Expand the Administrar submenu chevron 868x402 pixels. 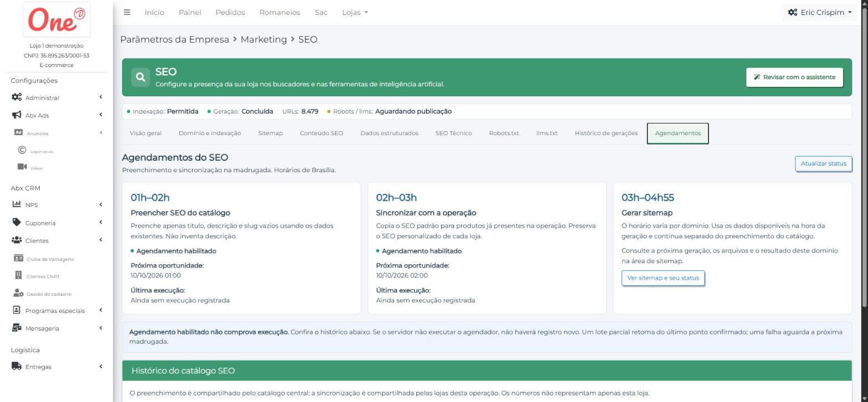tap(101, 97)
